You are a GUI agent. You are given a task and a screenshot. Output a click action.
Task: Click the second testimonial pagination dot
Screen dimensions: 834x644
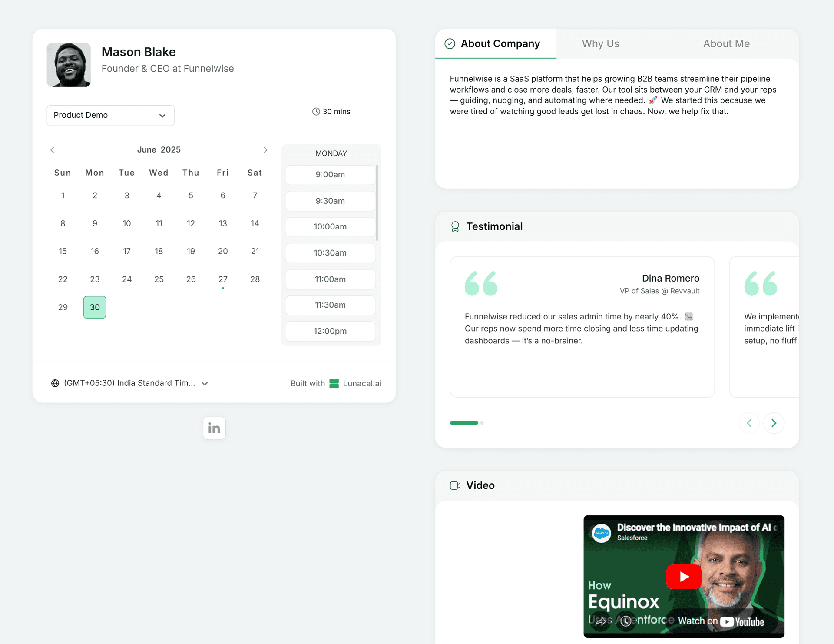pyautogui.click(x=482, y=423)
